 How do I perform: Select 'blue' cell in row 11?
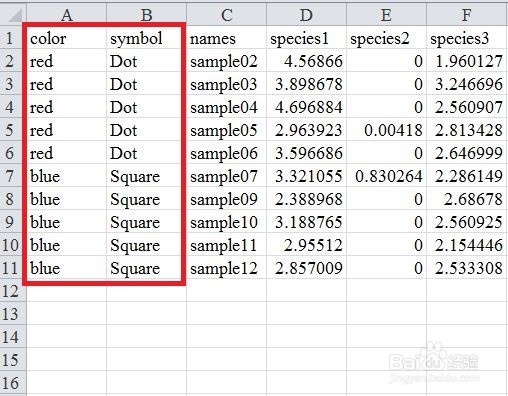pos(66,267)
